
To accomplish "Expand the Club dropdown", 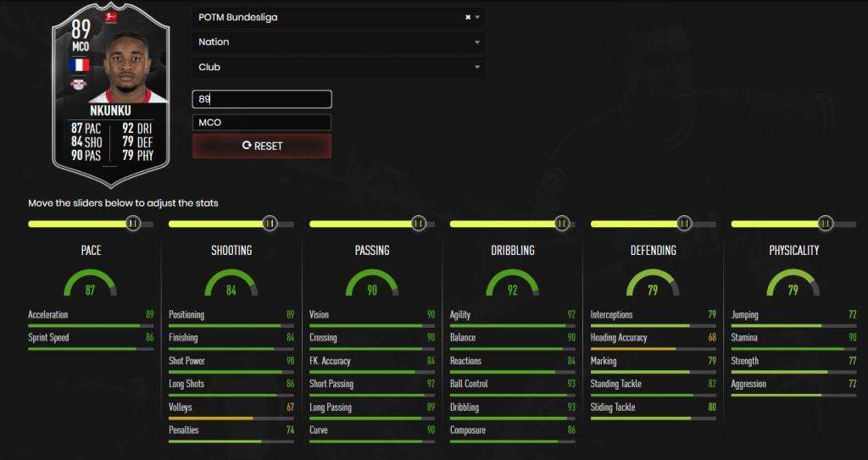I will pyautogui.click(x=338, y=67).
